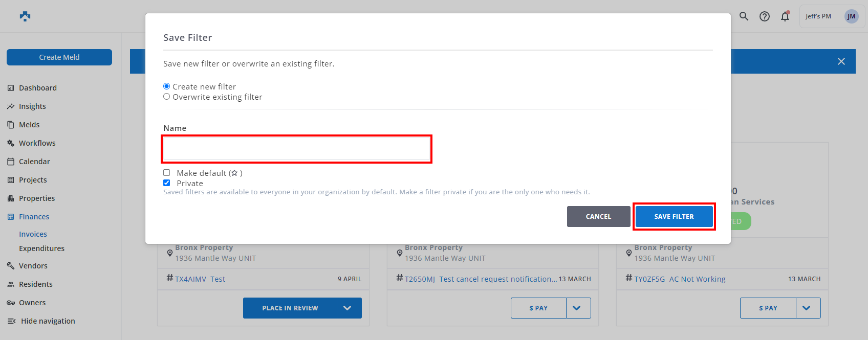Click the Save Filter button
Viewport: 868px width, 340px height.
674,217
